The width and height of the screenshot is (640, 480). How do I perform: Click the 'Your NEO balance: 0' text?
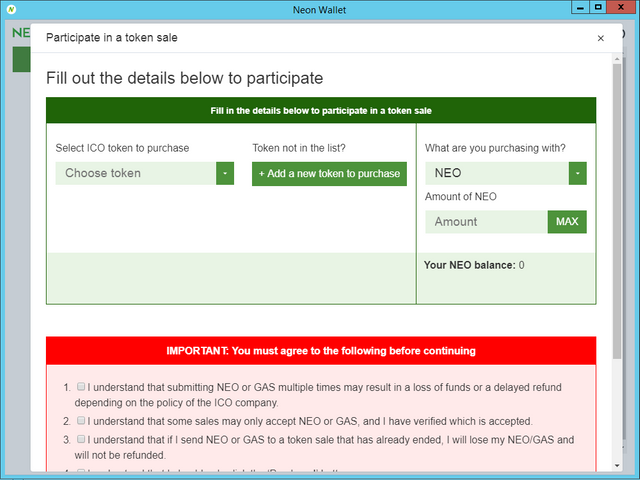coord(474,265)
